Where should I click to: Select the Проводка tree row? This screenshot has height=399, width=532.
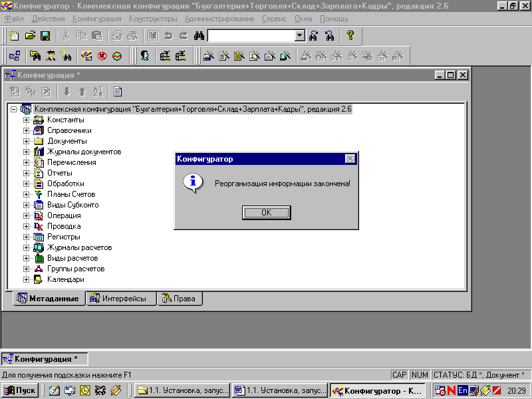[64, 226]
